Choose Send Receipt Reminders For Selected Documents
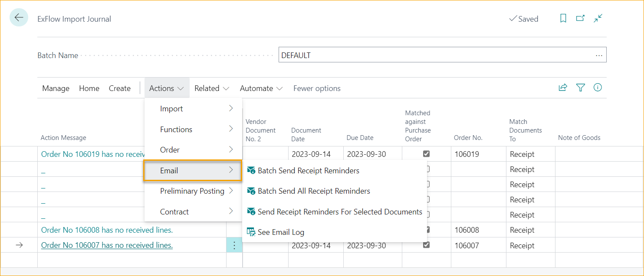This screenshot has height=276, width=644. pyautogui.click(x=339, y=212)
